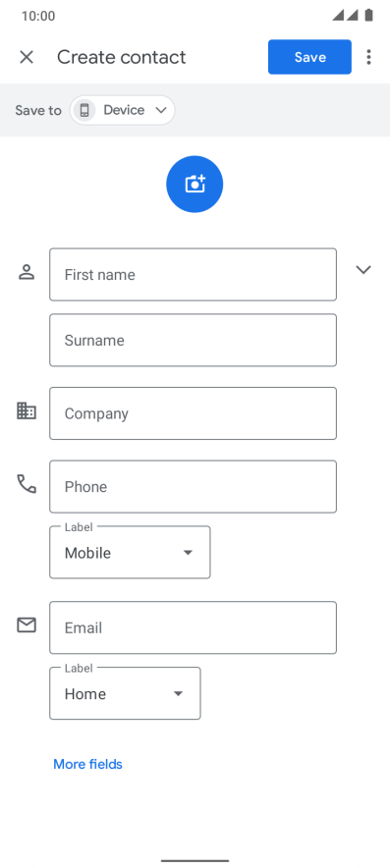Show More fields link
390x868 pixels.
pos(87,764)
